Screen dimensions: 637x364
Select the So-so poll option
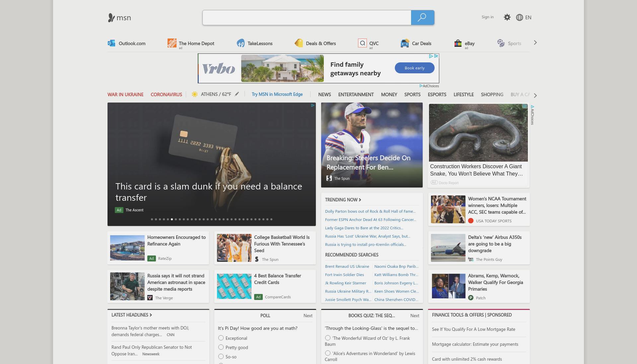tap(221, 356)
